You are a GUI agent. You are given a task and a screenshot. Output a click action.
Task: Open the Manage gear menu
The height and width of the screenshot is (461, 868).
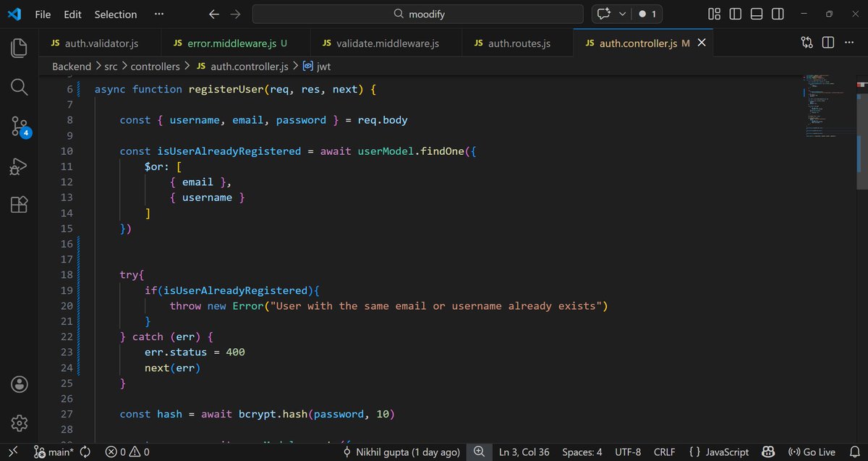(20, 423)
